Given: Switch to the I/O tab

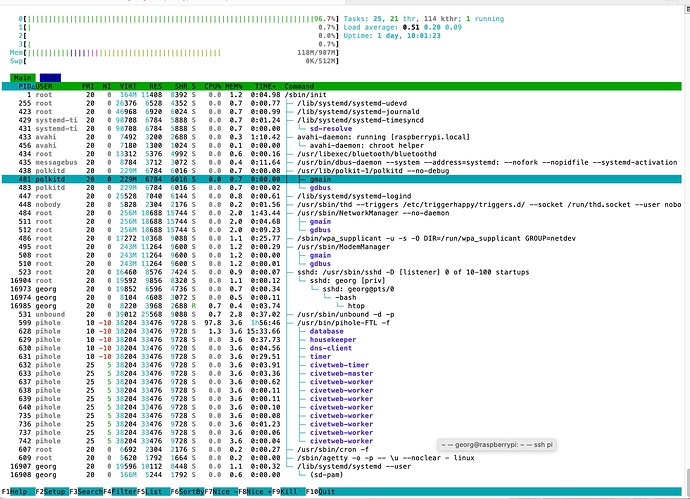Looking at the screenshot, I should [50, 77].
